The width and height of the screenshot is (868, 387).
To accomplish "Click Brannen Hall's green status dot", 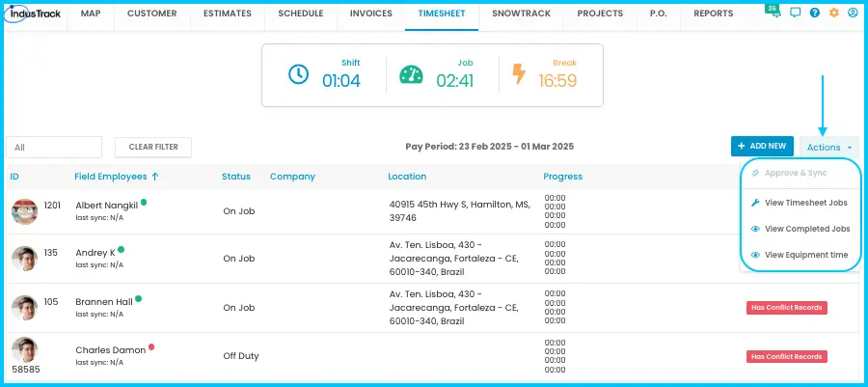I will [138, 299].
